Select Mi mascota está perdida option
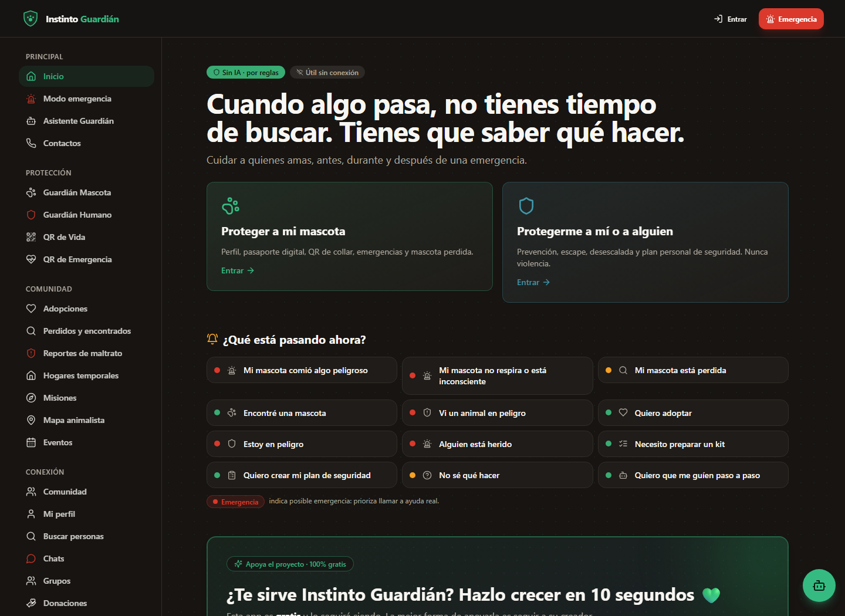The width and height of the screenshot is (845, 616). click(693, 370)
